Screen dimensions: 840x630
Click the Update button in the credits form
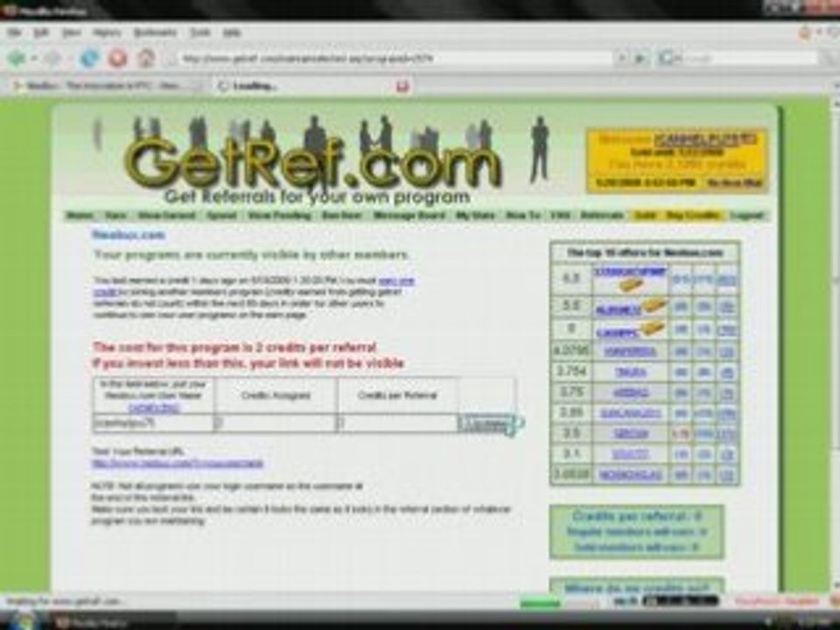click(487, 423)
